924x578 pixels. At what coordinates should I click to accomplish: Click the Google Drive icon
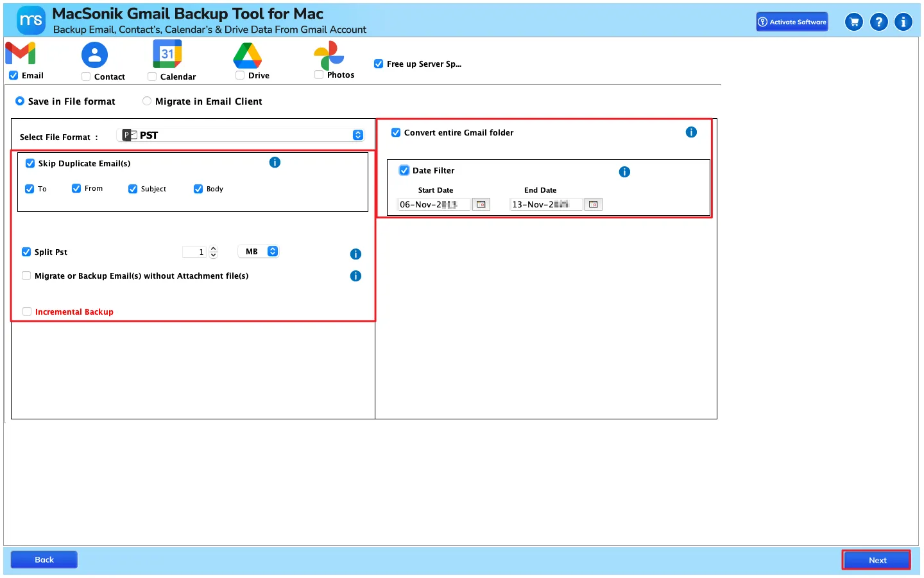(248, 55)
